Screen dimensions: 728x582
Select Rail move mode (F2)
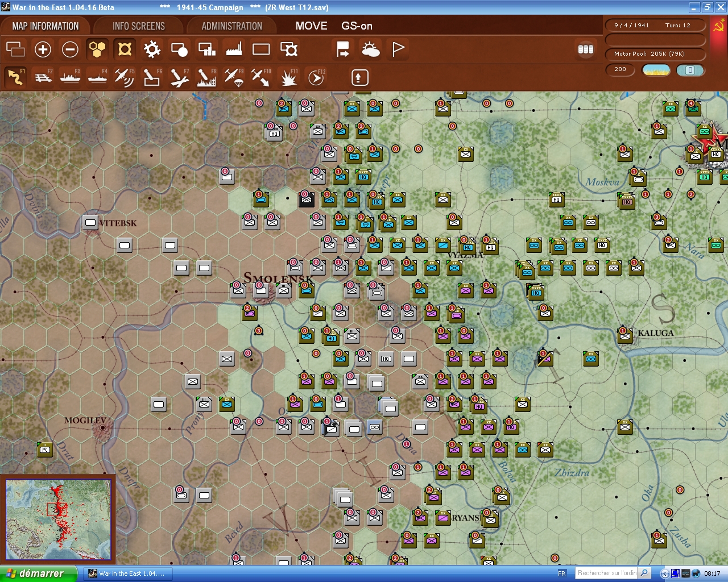pyautogui.click(x=43, y=77)
